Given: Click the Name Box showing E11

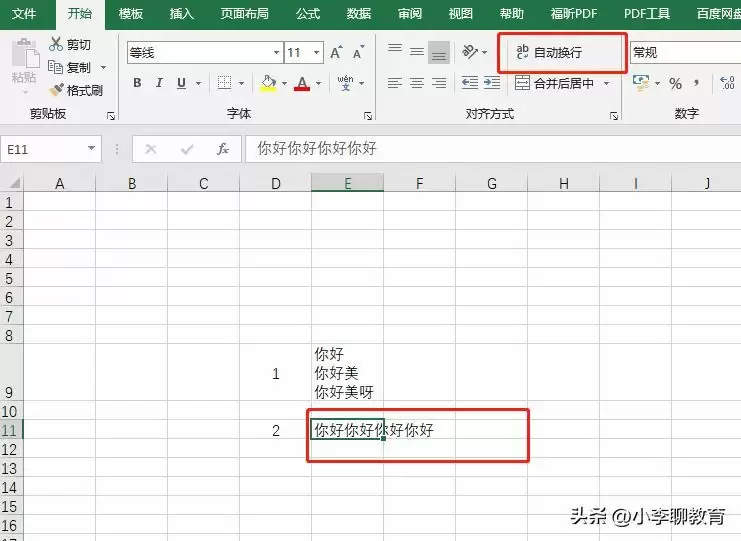Looking at the screenshot, I should 43,149.
